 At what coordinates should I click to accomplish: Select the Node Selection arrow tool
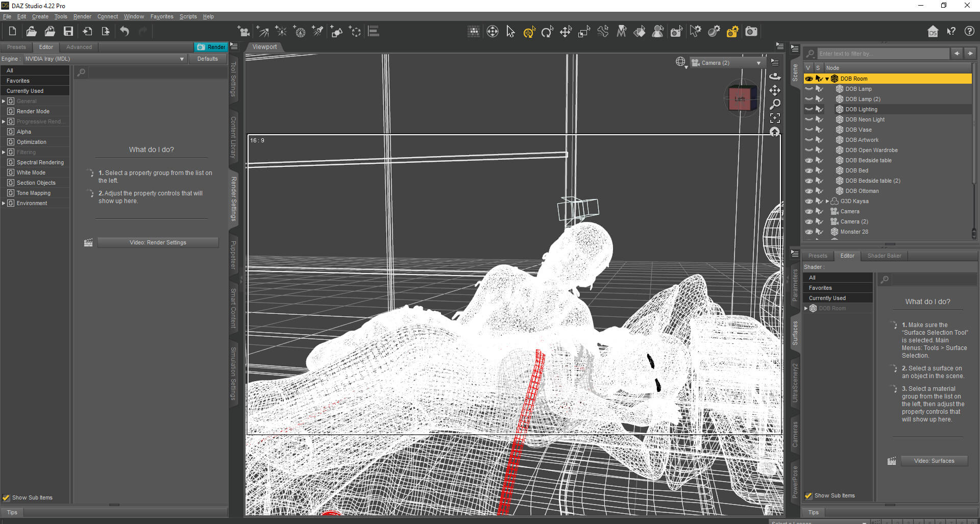tap(510, 32)
